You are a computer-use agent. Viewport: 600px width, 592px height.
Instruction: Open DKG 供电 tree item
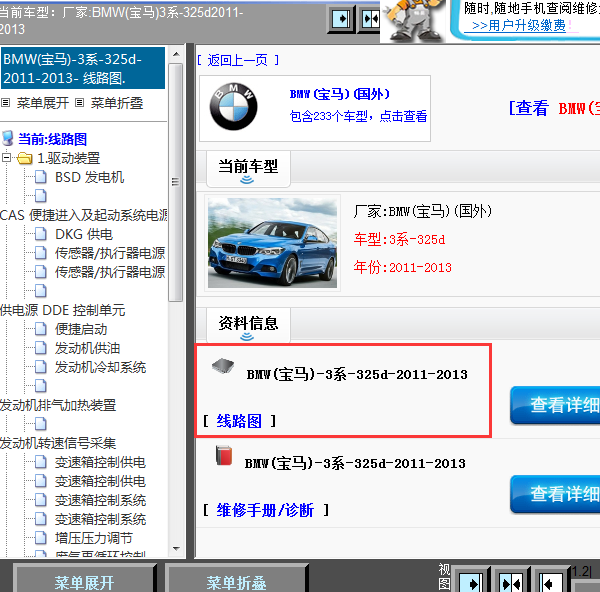pos(84,234)
